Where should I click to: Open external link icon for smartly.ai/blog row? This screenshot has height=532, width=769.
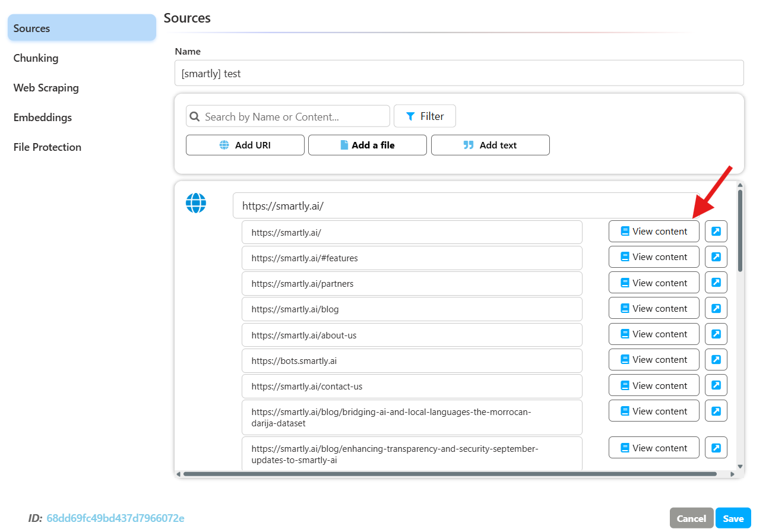[716, 308]
